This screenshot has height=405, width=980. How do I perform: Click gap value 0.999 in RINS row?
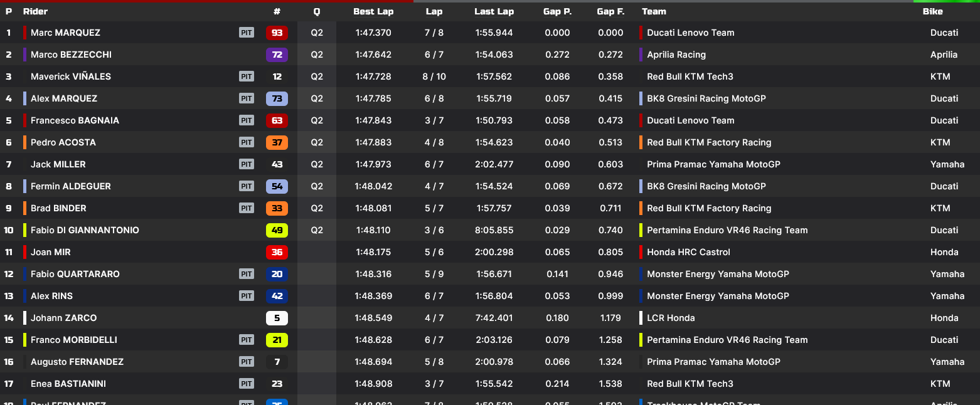coord(610,296)
